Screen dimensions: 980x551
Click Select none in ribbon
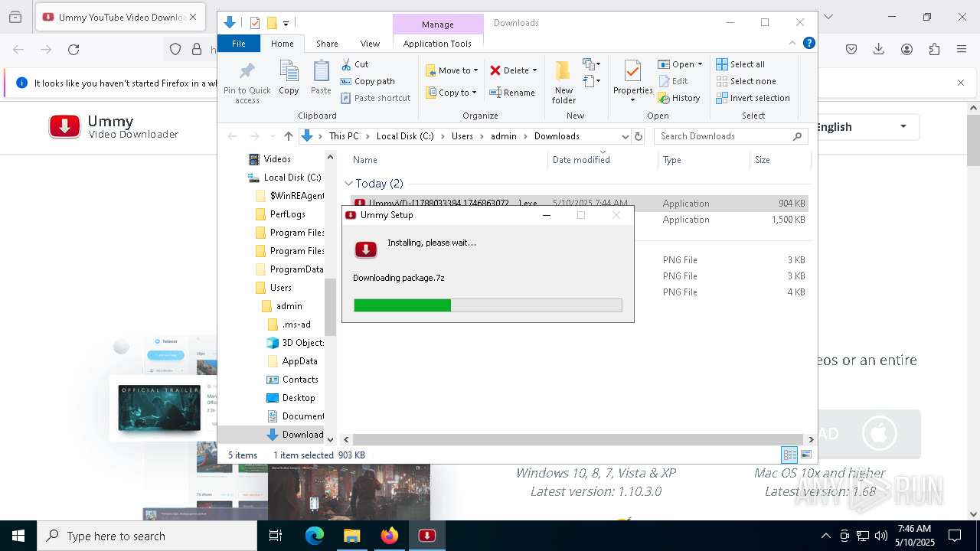(746, 81)
